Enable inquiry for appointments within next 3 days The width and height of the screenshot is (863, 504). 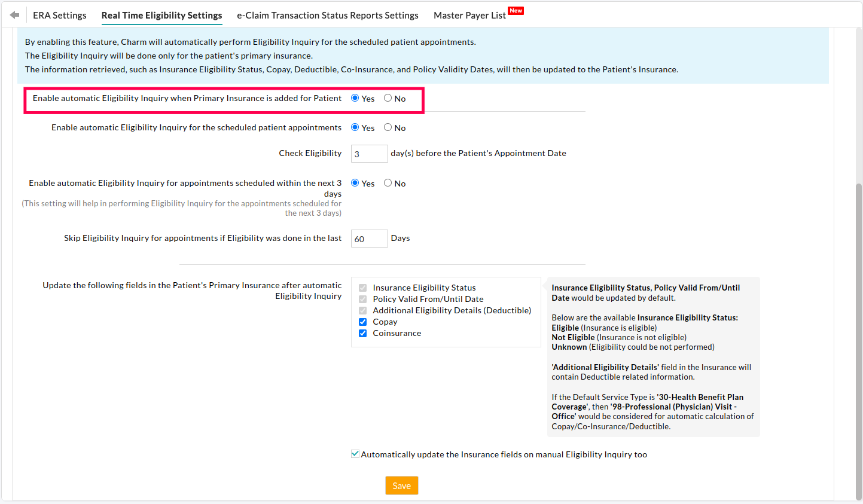pyautogui.click(x=355, y=183)
